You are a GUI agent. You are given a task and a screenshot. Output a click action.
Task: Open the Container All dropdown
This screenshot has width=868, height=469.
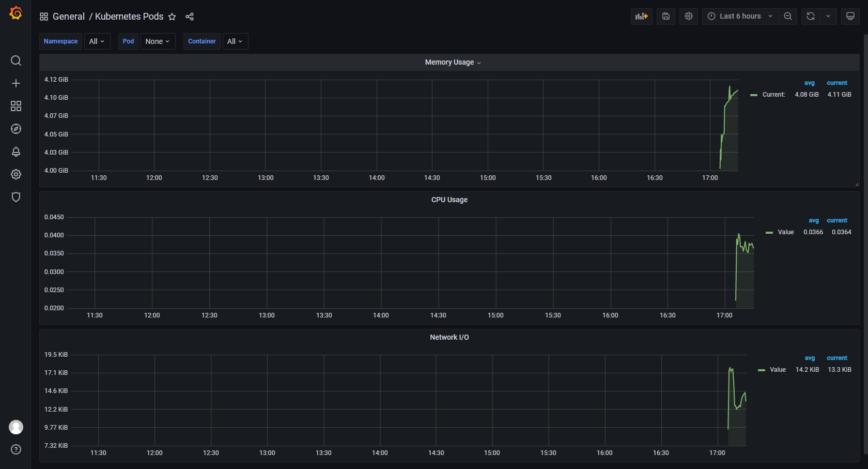pyautogui.click(x=235, y=41)
